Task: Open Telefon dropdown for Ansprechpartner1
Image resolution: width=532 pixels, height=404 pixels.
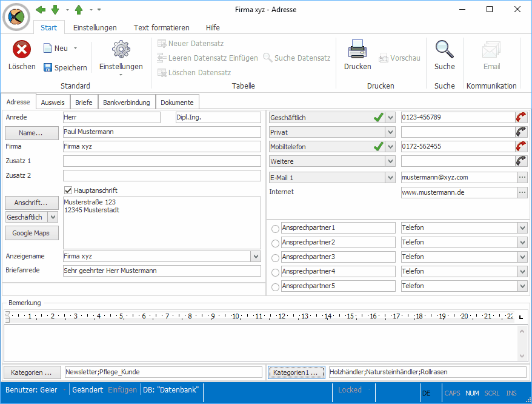Action: (x=522, y=227)
